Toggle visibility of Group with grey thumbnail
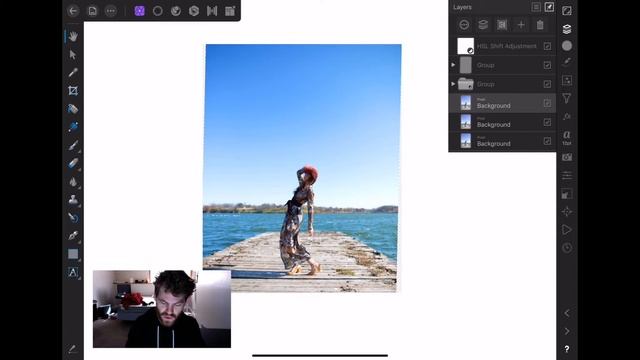Viewport: 640px width, 360px height. click(x=547, y=65)
